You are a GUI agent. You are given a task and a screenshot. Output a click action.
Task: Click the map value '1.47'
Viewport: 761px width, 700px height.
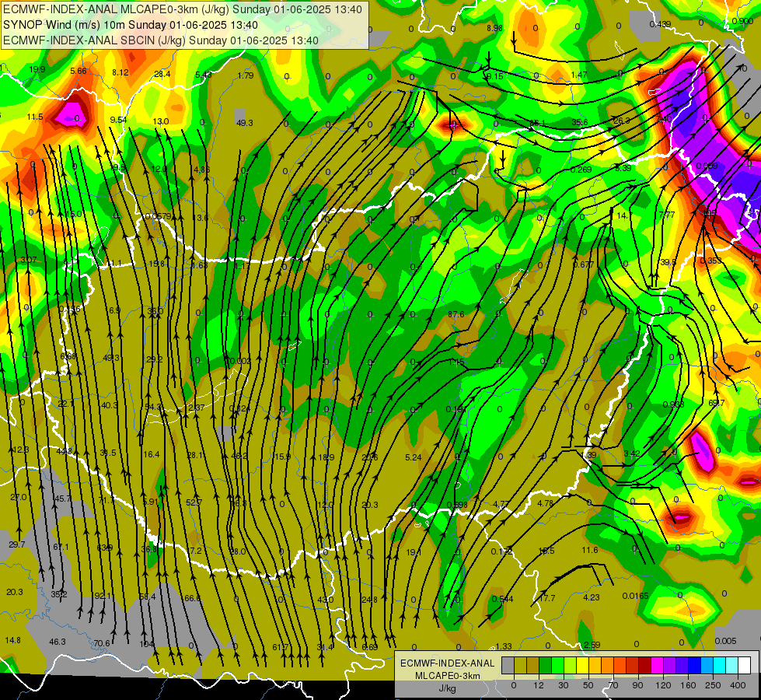579,75
